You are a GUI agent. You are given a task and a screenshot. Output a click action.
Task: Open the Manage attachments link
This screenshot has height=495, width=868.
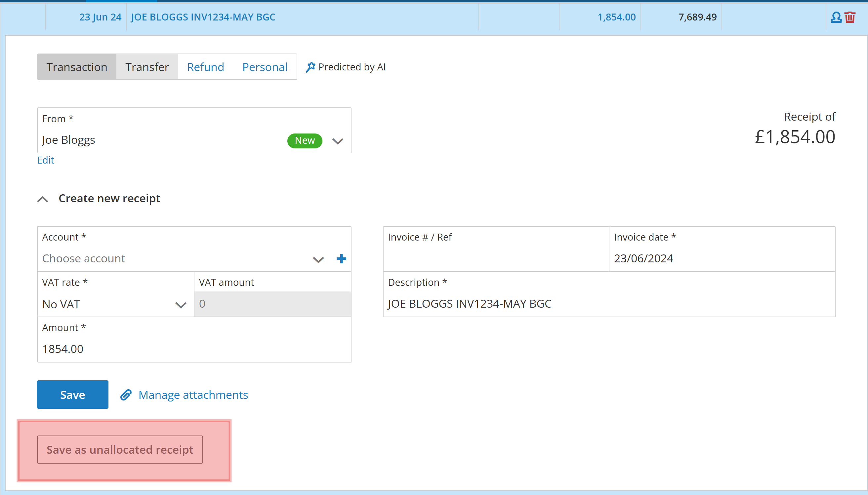click(x=193, y=395)
